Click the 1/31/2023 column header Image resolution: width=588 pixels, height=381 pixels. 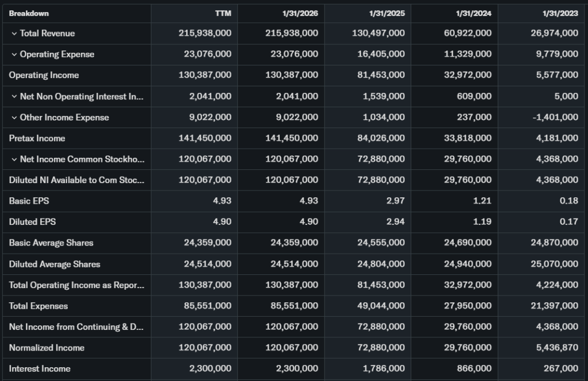560,13
